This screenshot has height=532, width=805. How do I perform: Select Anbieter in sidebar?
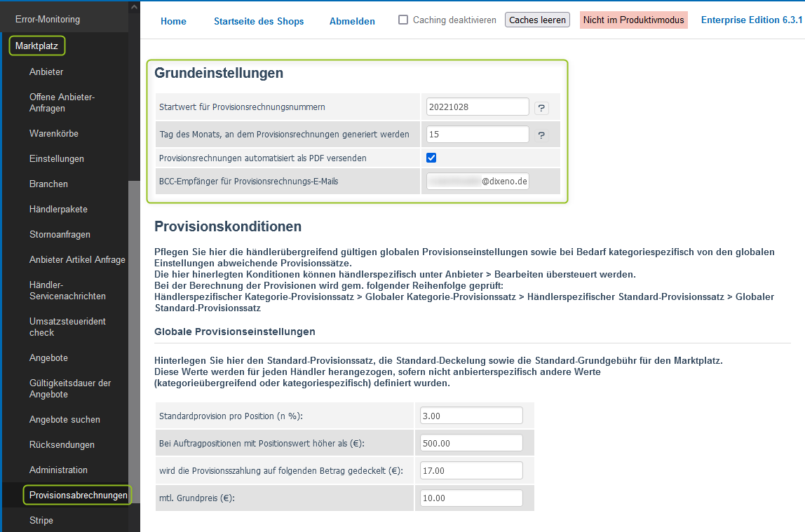pos(46,71)
